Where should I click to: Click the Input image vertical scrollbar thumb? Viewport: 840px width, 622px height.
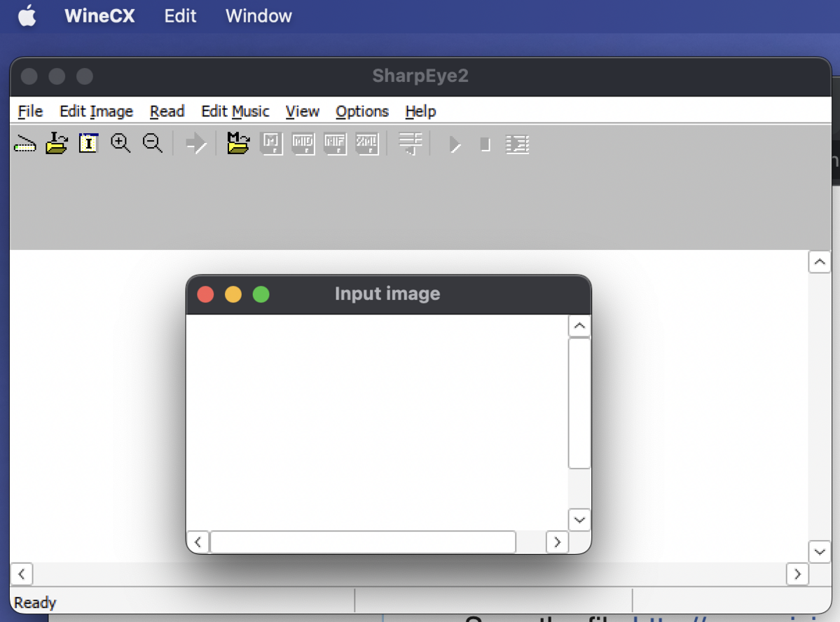click(x=579, y=403)
